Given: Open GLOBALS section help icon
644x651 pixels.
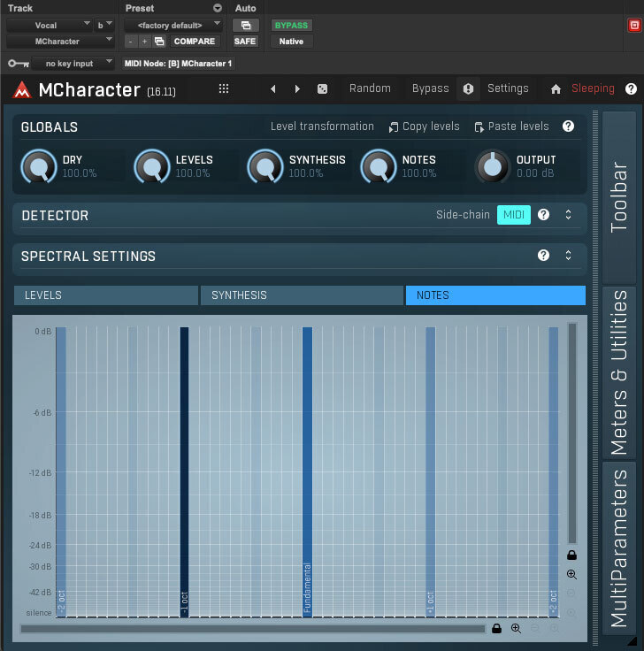Looking at the screenshot, I should [568, 126].
